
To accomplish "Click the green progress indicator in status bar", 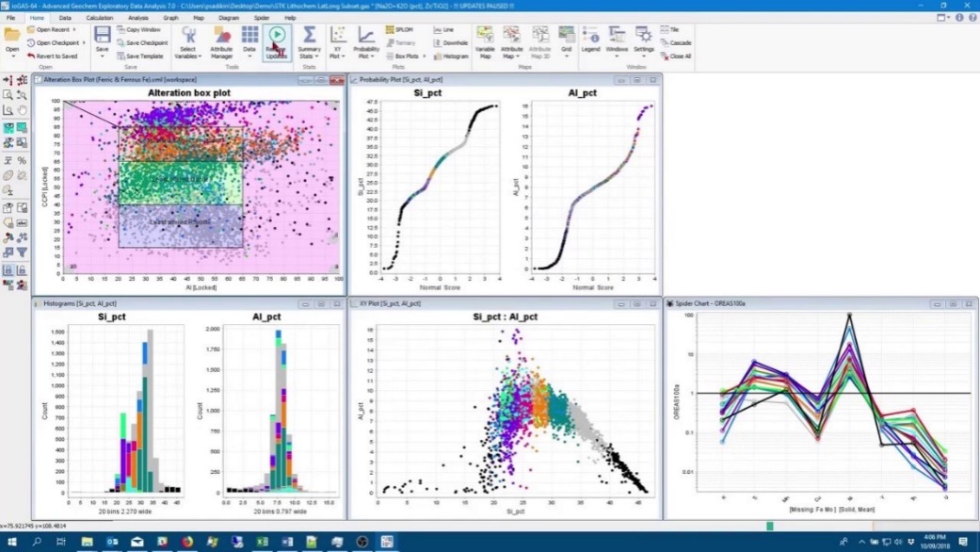I will pos(770,527).
